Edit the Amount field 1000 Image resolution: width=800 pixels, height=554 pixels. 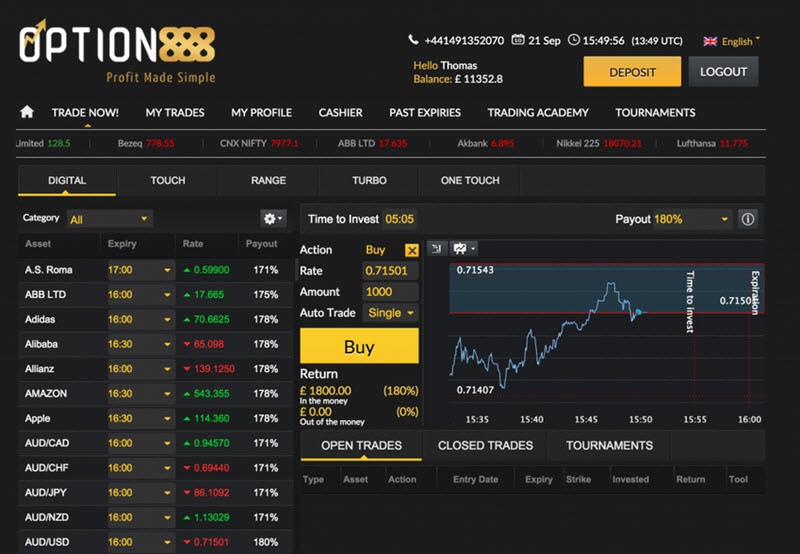point(390,292)
